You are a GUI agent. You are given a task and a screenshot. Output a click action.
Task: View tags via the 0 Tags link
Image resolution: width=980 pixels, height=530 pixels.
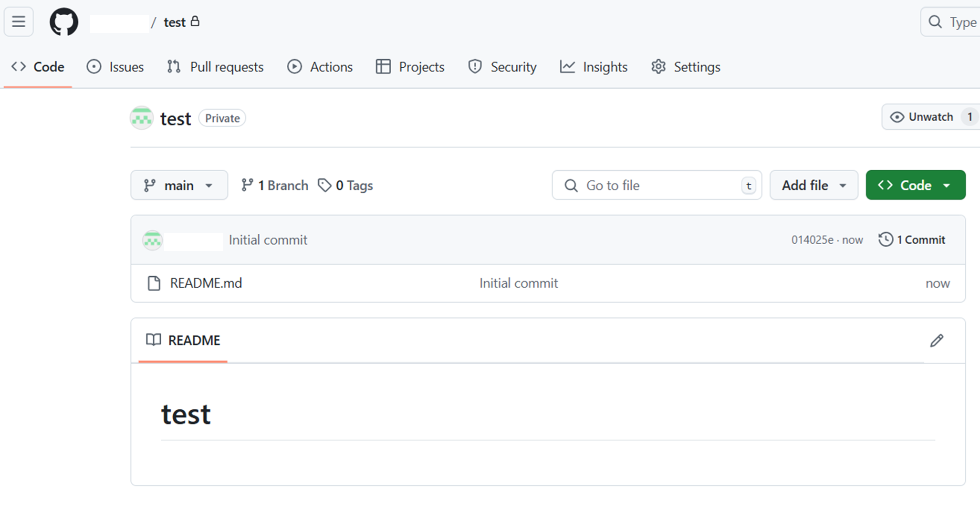(x=345, y=186)
